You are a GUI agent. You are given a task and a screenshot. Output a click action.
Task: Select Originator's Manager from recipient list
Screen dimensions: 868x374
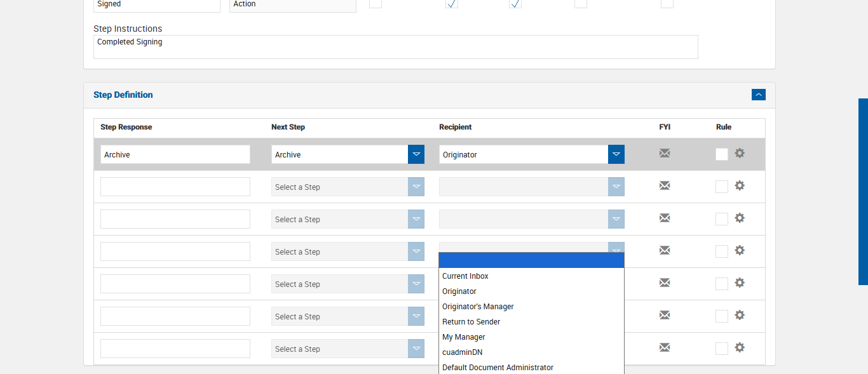point(478,307)
